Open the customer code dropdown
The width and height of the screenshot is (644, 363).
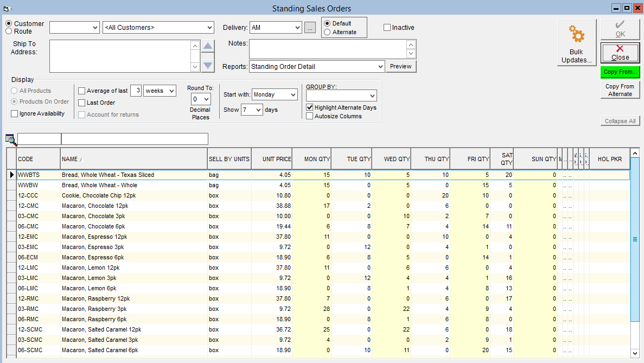point(95,28)
